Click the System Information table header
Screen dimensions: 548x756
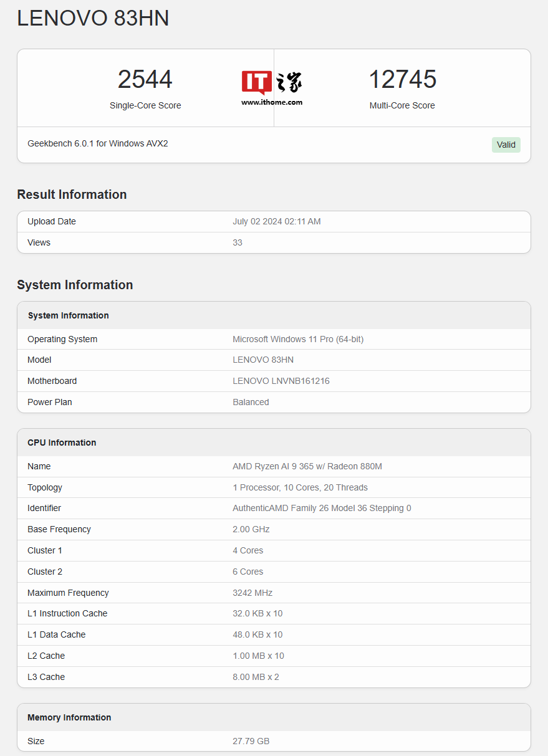pos(69,315)
